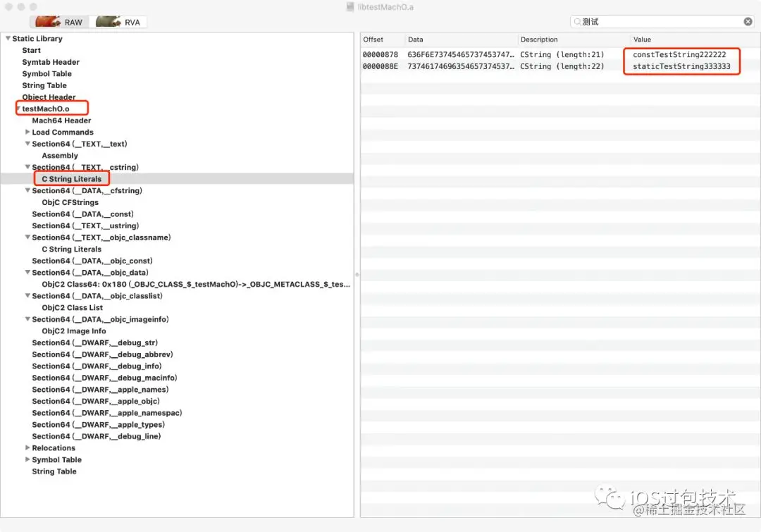Click data cell 737461746963546573745374537
Viewport: 761px width, 532px height.
(x=461, y=66)
